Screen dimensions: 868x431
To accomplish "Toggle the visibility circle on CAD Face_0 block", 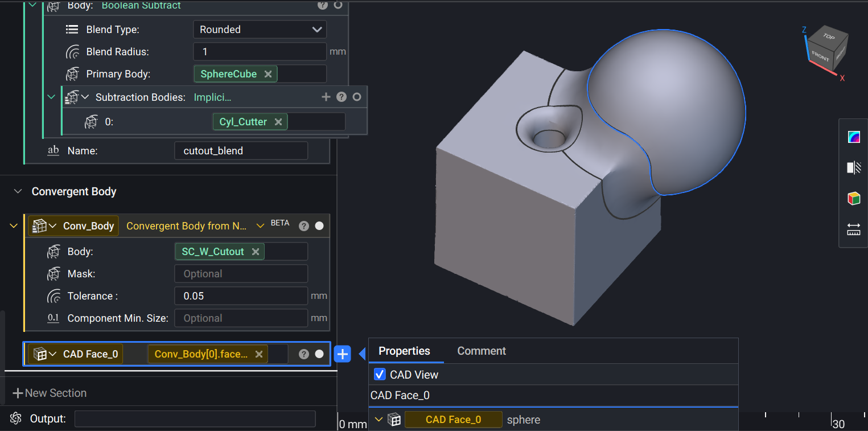I will tap(319, 354).
